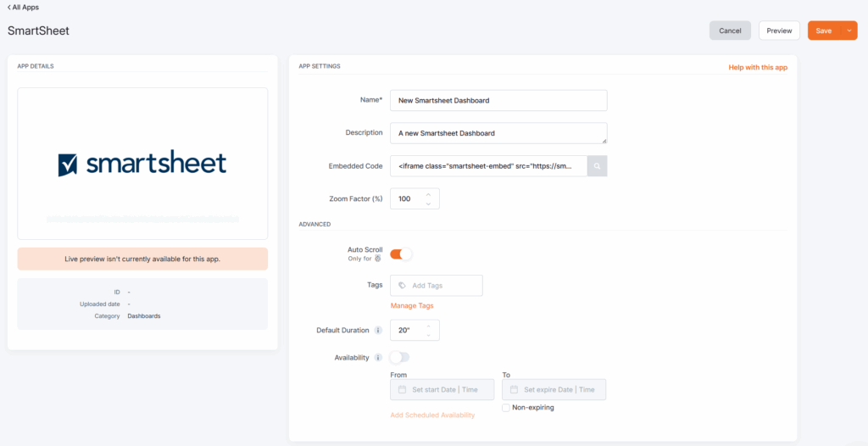
Task: Click the calendar icon in From field
Action: pyautogui.click(x=403, y=389)
